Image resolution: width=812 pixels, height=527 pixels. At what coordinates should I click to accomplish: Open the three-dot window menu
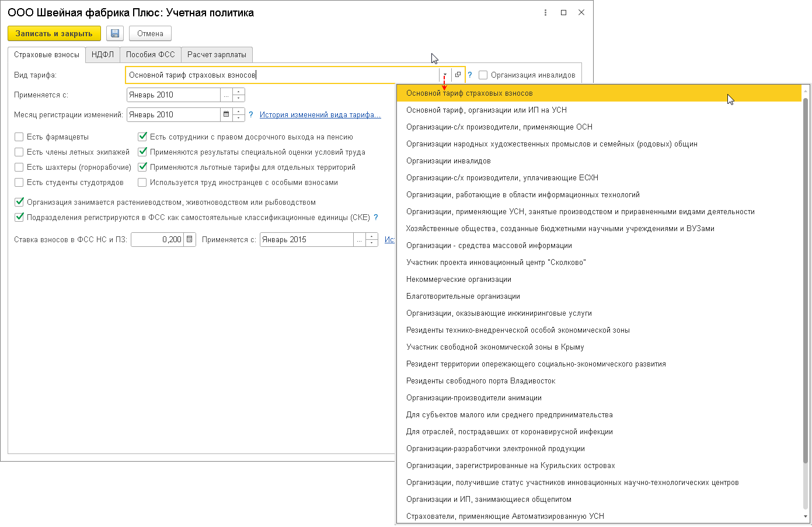click(546, 12)
